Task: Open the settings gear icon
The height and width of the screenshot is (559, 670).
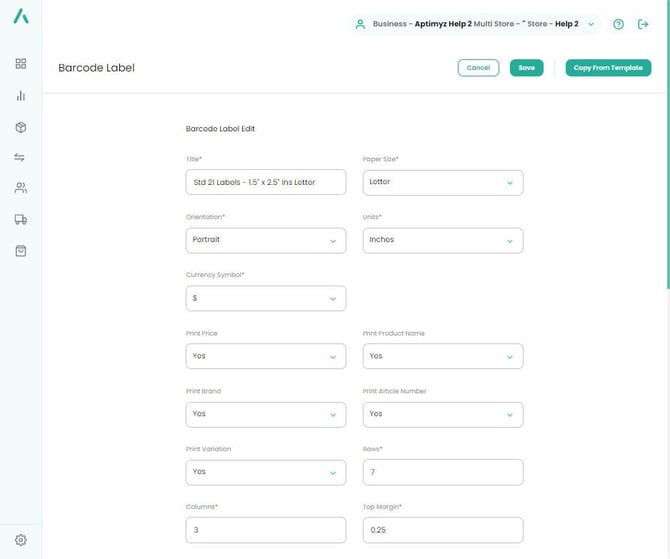Action: click(21, 540)
